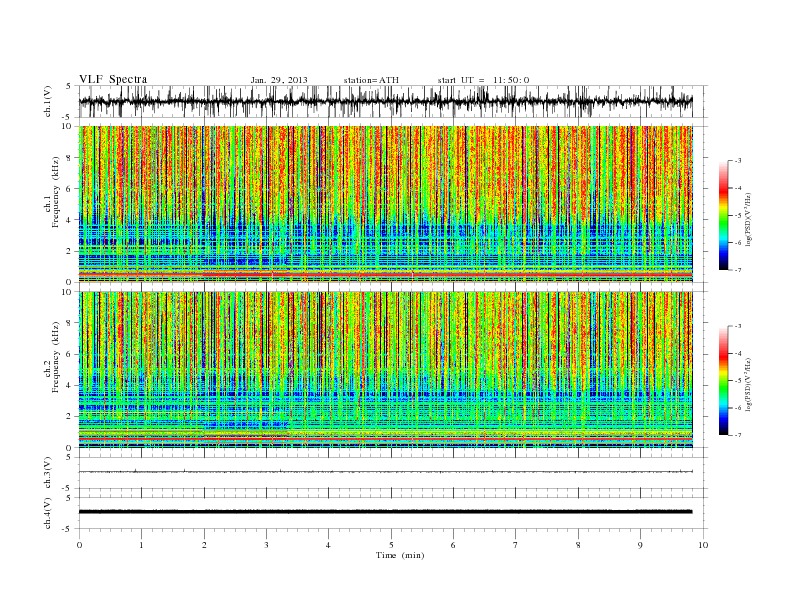Viewport: 792px width, 612px height.
Task: Click the "5" upper tick of ch.3(V) axis
Action: [x=70, y=457]
